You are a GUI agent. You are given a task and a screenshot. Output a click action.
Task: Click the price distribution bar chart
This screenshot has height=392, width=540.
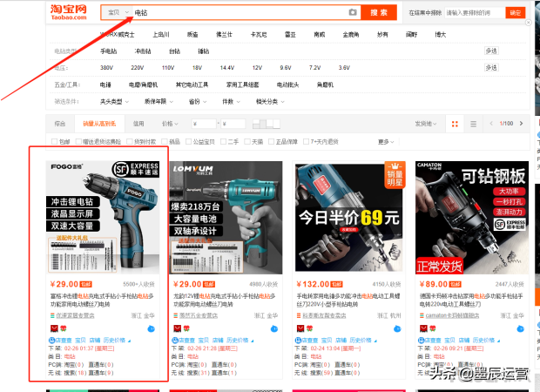(266, 124)
